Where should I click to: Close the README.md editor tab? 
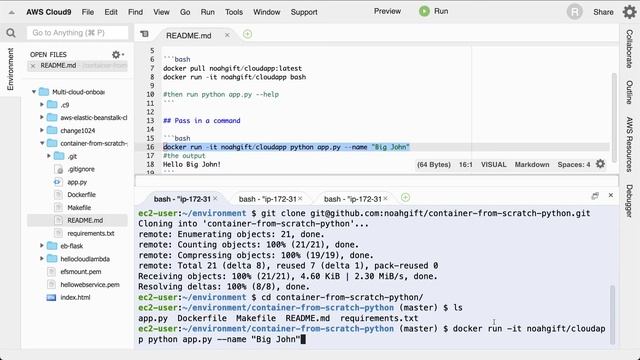point(227,36)
